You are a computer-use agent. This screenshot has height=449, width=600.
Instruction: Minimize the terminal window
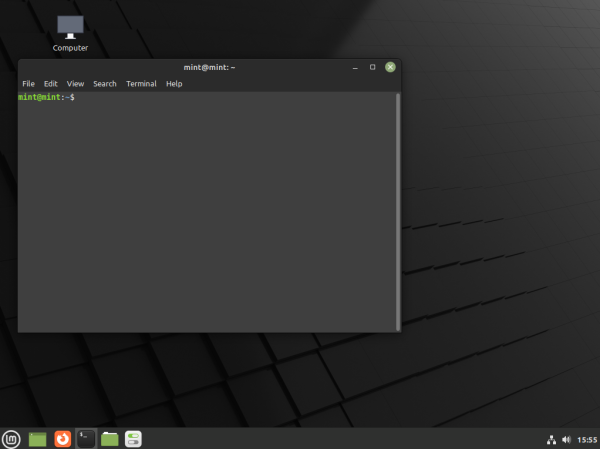pos(355,67)
